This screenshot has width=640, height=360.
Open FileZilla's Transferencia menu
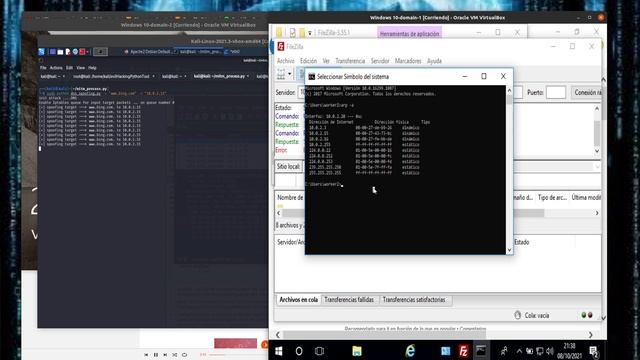point(350,61)
